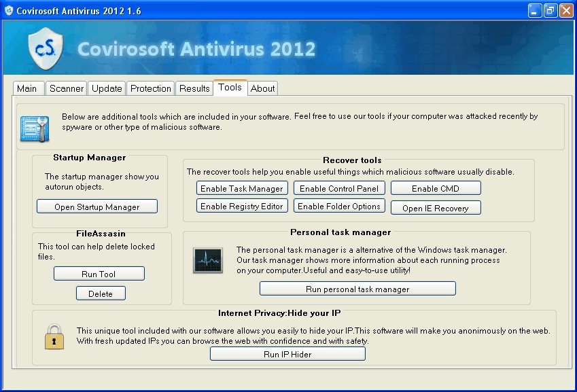Screen dimensions: 577x392
Task: Click the Enable CMD button
Action: (436, 188)
